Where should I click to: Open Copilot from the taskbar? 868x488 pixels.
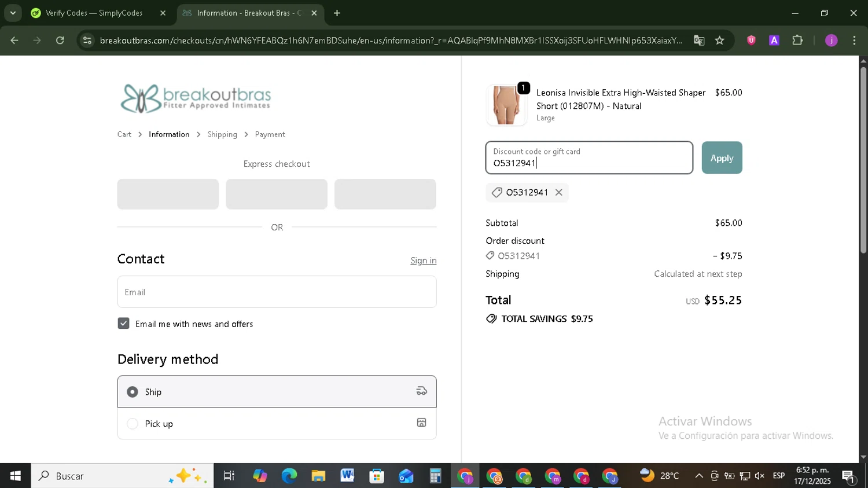pyautogui.click(x=260, y=476)
